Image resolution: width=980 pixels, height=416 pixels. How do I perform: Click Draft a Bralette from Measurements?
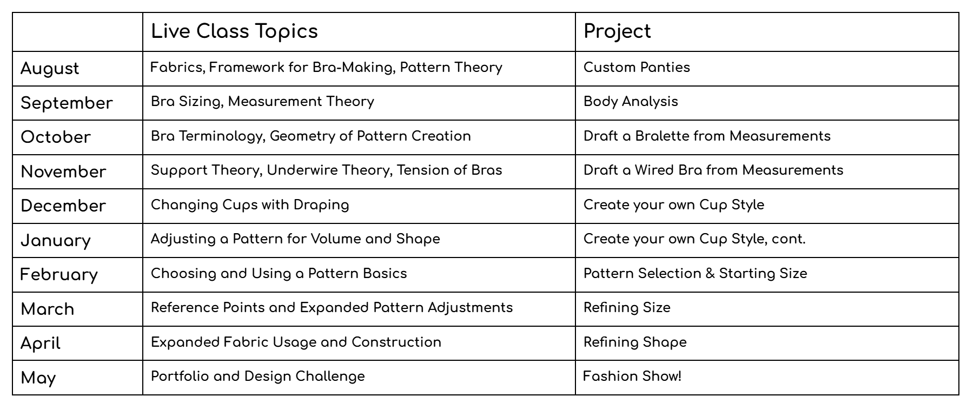coord(707,136)
